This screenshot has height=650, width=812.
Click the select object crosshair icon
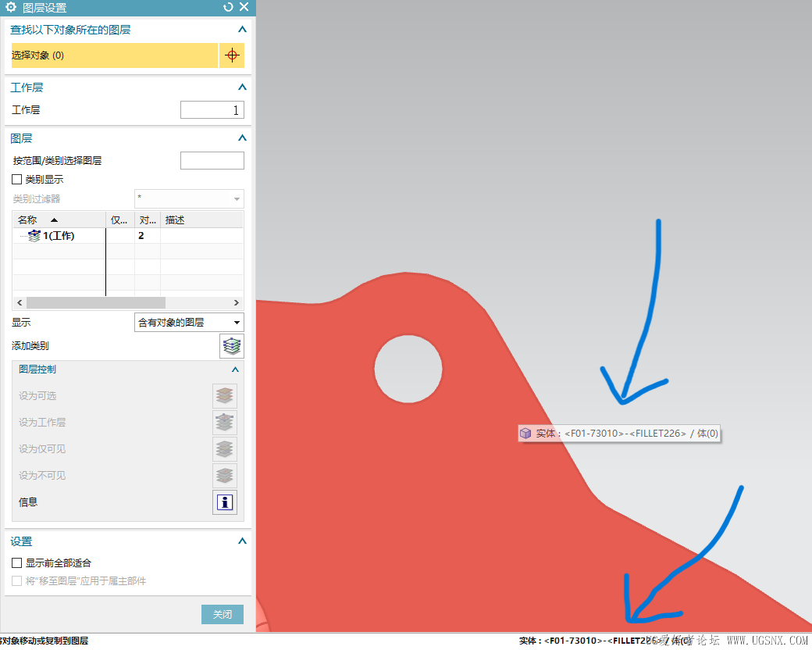click(x=232, y=55)
